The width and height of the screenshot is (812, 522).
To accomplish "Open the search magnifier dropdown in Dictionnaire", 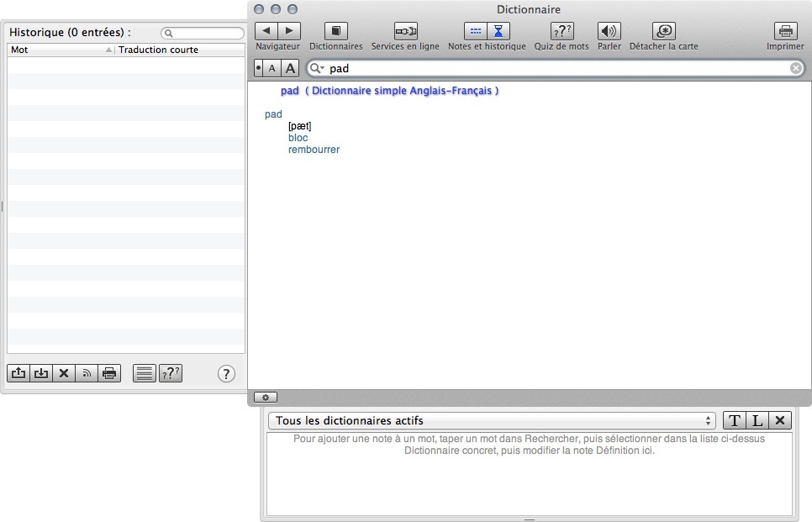I will point(317,68).
